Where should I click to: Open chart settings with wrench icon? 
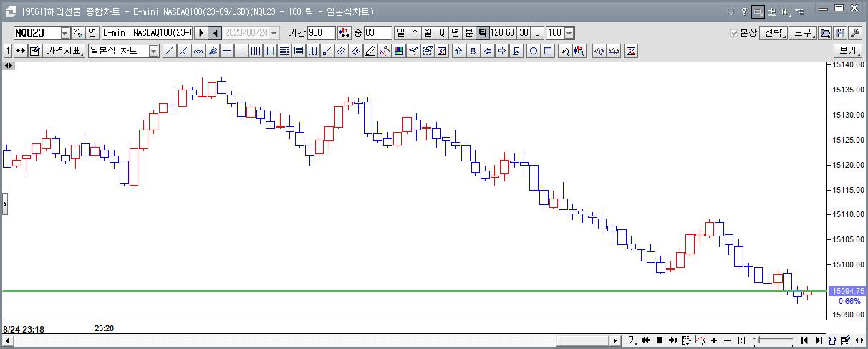pyautogui.click(x=854, y=33)
